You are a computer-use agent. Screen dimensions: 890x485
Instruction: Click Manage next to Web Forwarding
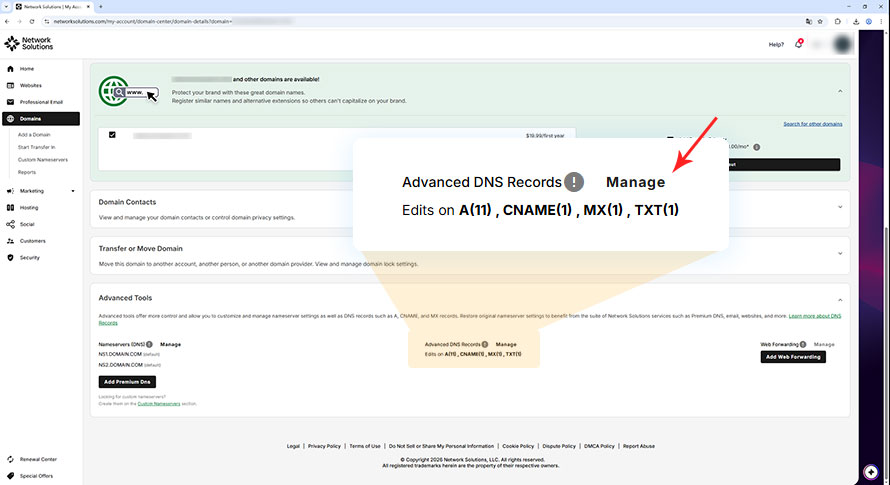(824, 344)
